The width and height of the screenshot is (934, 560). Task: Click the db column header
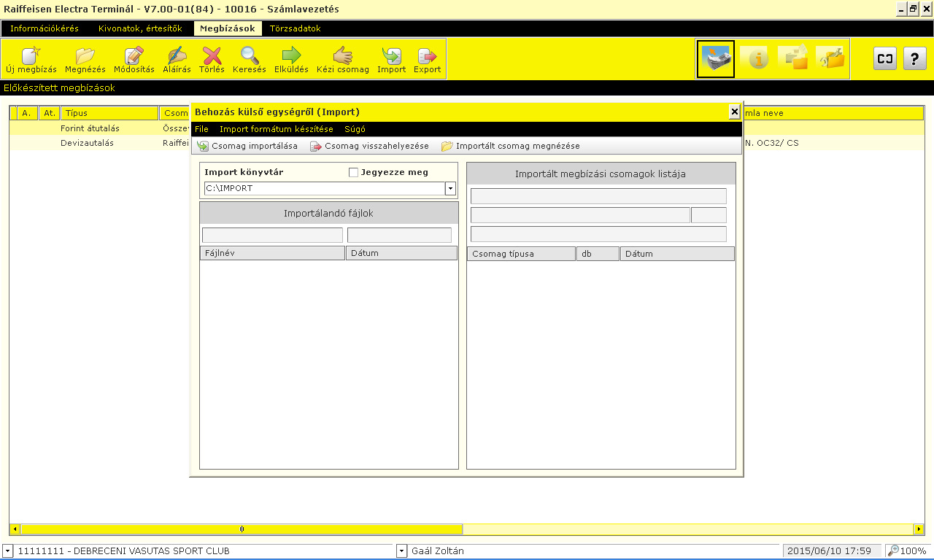pos(598,254)
